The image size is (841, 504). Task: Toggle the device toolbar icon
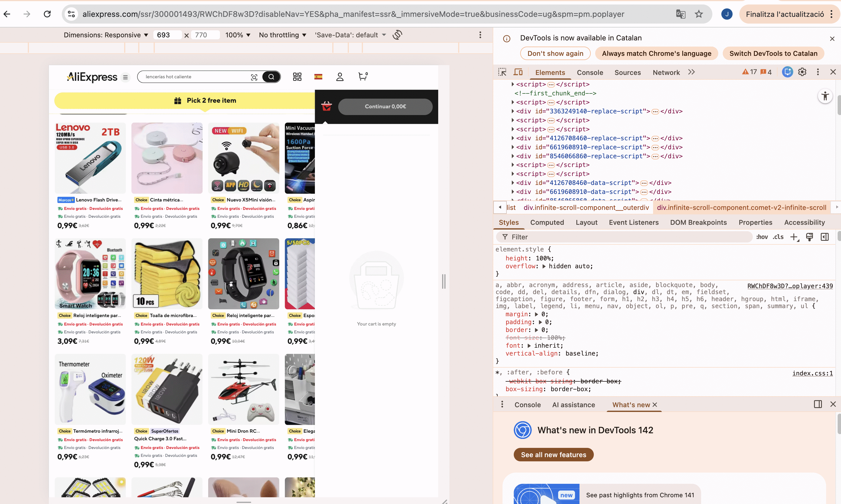point(518,72)
